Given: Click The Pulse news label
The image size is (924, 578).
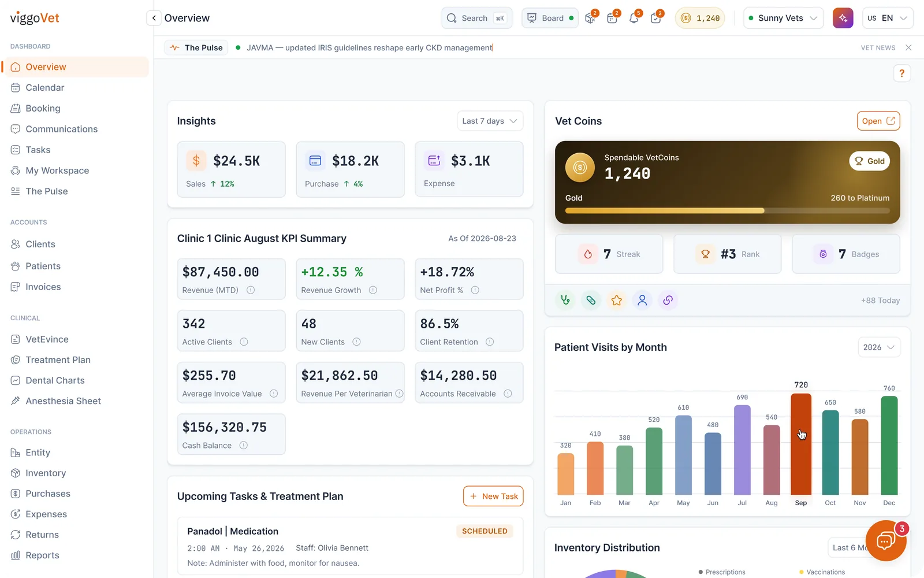Looking at the screenshot, I should coord(196,47).
